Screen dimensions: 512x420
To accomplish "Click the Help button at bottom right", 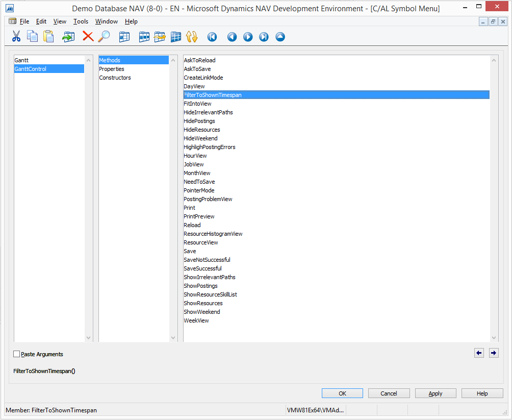I will coord(482,393).
